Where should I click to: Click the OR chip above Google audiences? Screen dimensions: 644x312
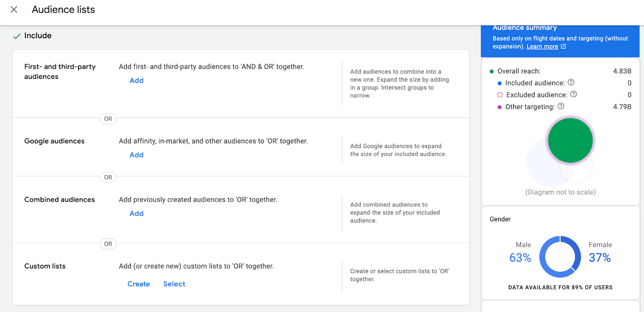pyautogui.click(x=108, y=119)
